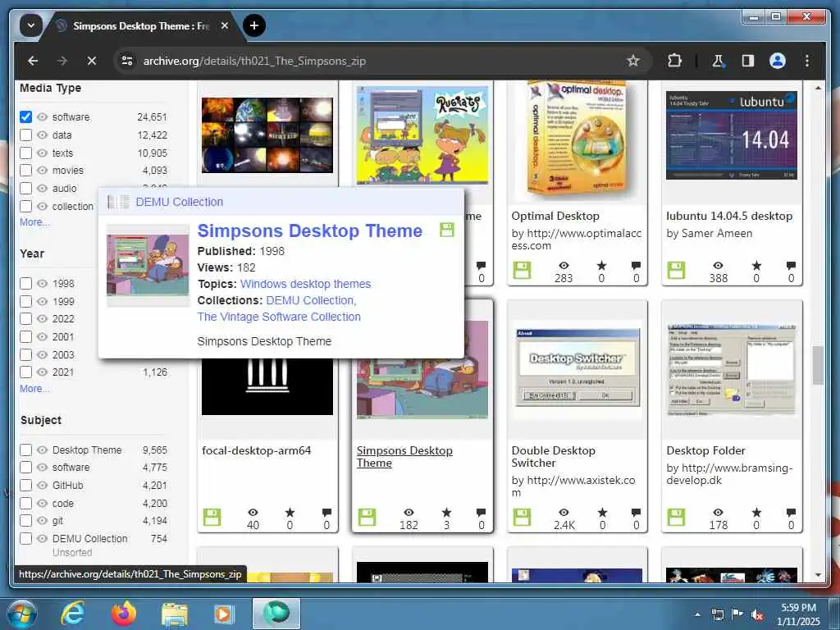Open DEMU Collection link in popup header
The height and width of the screenshot is (630, 840).
pyautogui.click(x=180, y=202)
